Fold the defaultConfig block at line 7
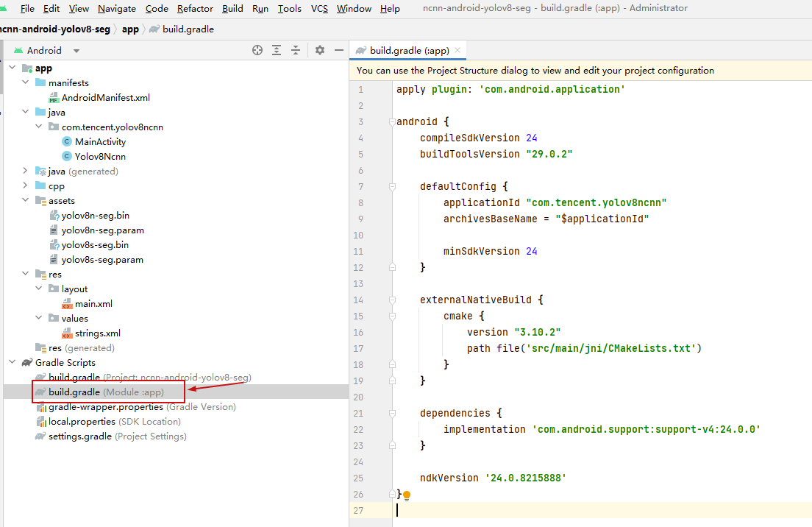This screenshot has width=812, height=527. coord(393,186)
